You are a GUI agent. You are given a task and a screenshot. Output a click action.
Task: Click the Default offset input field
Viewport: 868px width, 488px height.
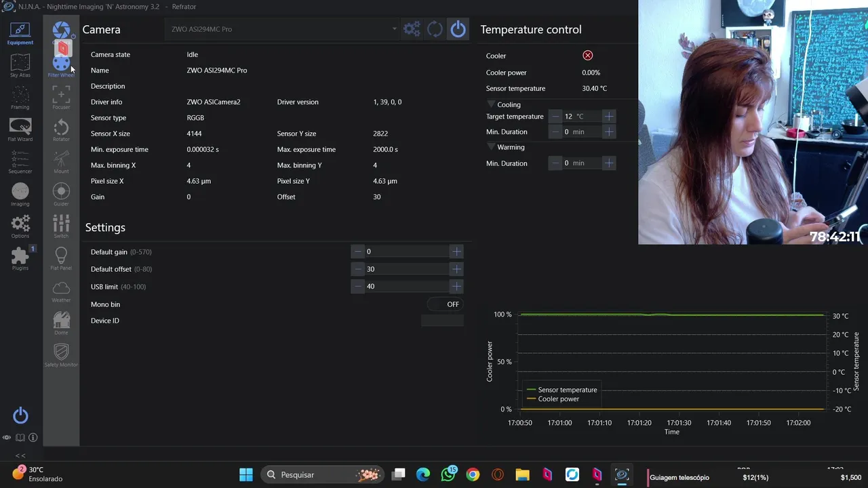407,269
